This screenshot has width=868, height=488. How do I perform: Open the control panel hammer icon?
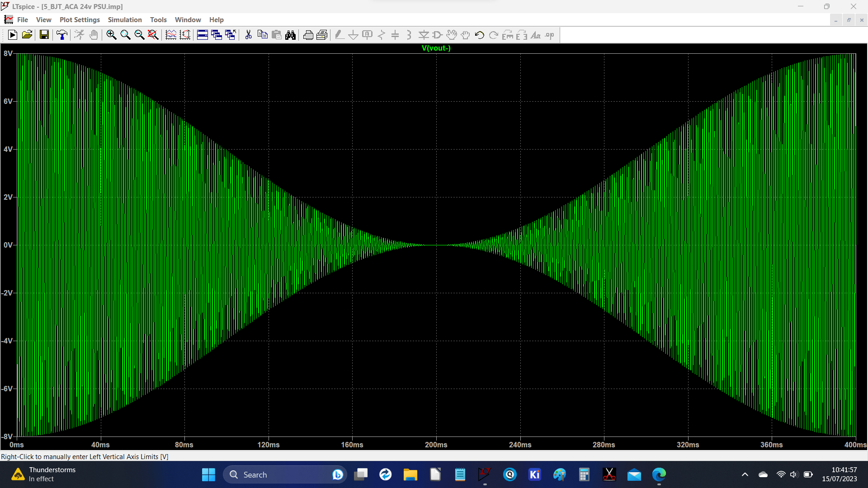pos(62,35)
